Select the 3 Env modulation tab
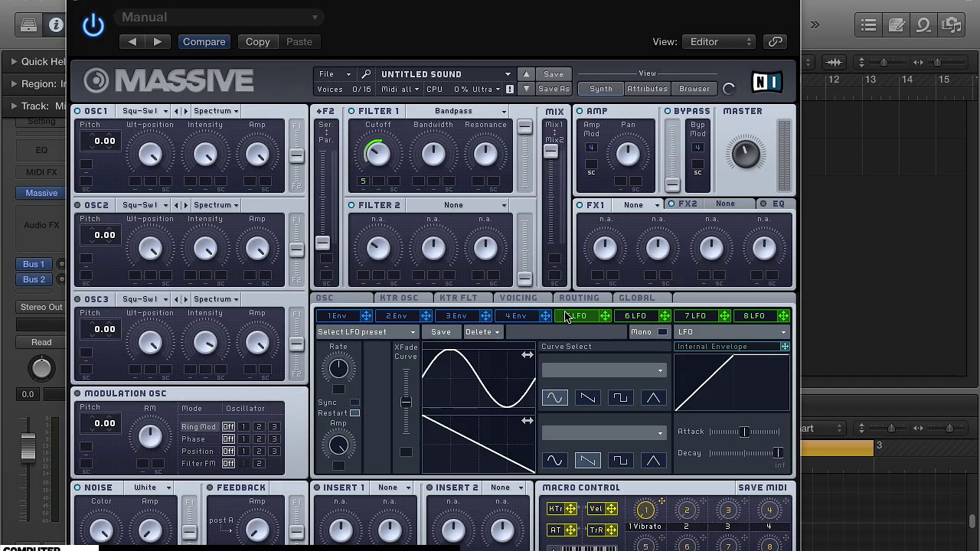This screenshot has width=980, height=551. tap(456, 316)
